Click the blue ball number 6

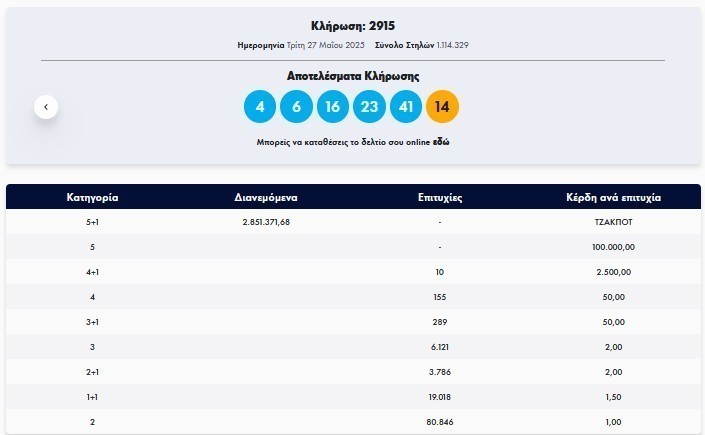click(x=296, y=106)
